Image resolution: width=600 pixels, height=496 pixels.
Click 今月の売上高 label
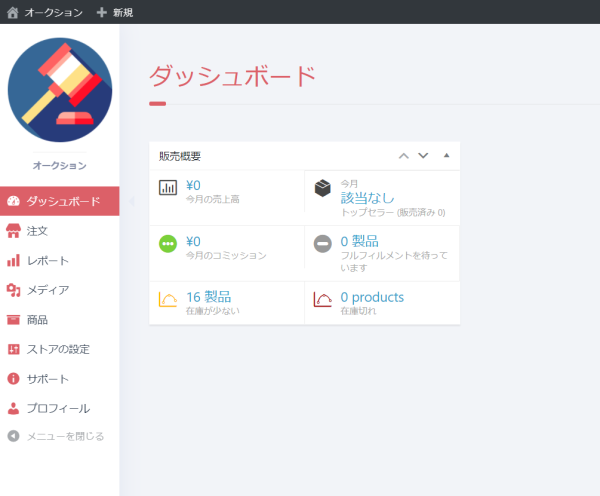pos(213,199)
